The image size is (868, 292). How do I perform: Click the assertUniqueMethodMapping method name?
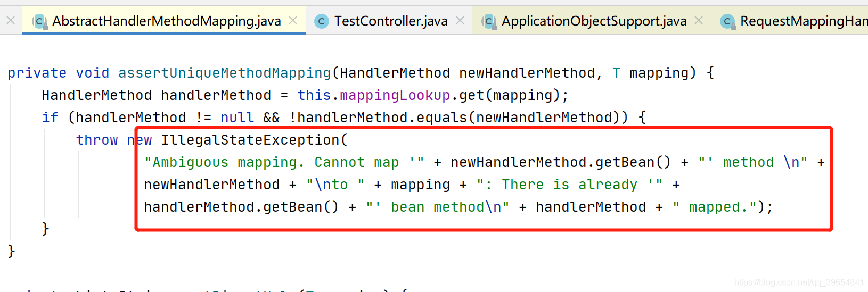click(x=224, y=73)
